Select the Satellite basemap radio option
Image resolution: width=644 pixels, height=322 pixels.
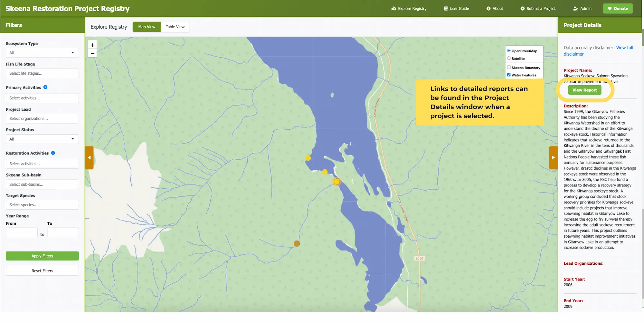pyautogui.click(x=509, y=58)
